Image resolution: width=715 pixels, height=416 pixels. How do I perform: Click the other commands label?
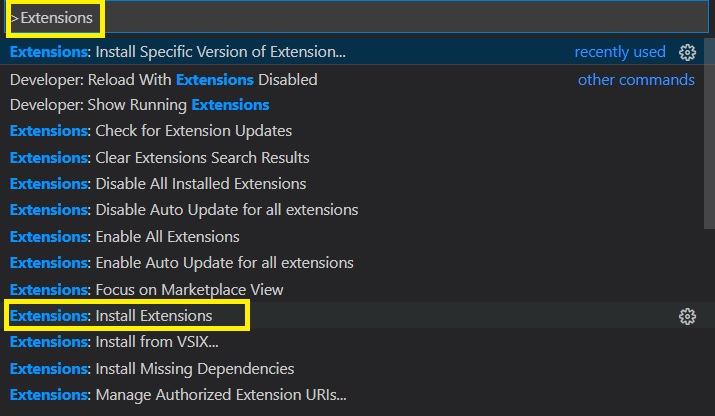tap(636, 80)
